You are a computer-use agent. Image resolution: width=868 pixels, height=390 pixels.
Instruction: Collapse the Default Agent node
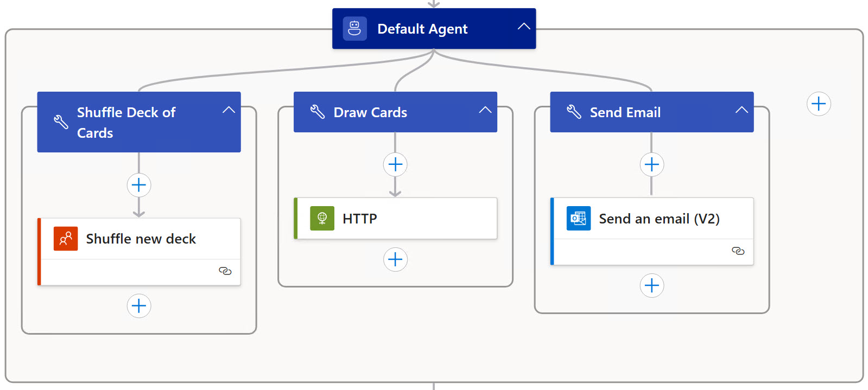tap(523, 27)
